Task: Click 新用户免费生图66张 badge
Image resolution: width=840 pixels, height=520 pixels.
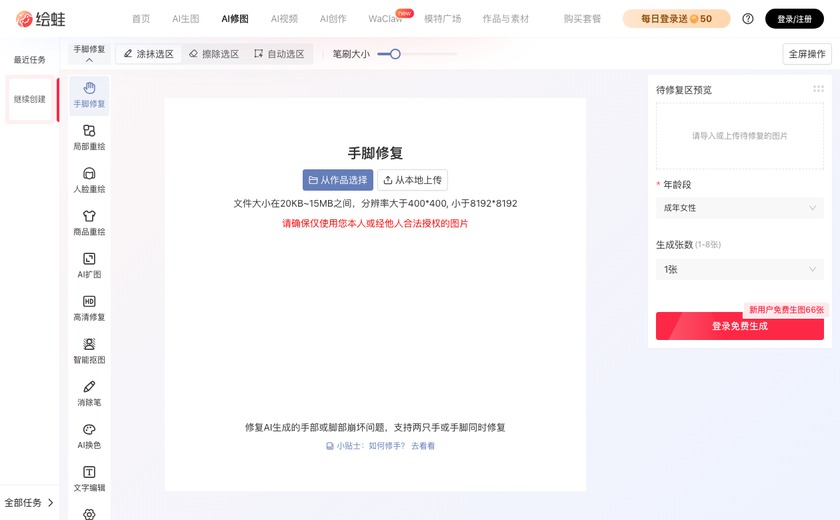Action: pos(786,310)
